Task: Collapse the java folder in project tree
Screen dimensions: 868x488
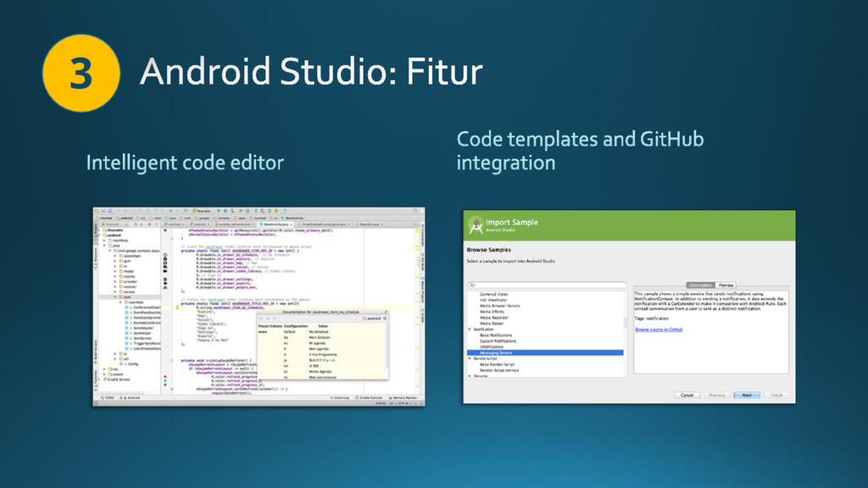Action: tap(104, 246)
